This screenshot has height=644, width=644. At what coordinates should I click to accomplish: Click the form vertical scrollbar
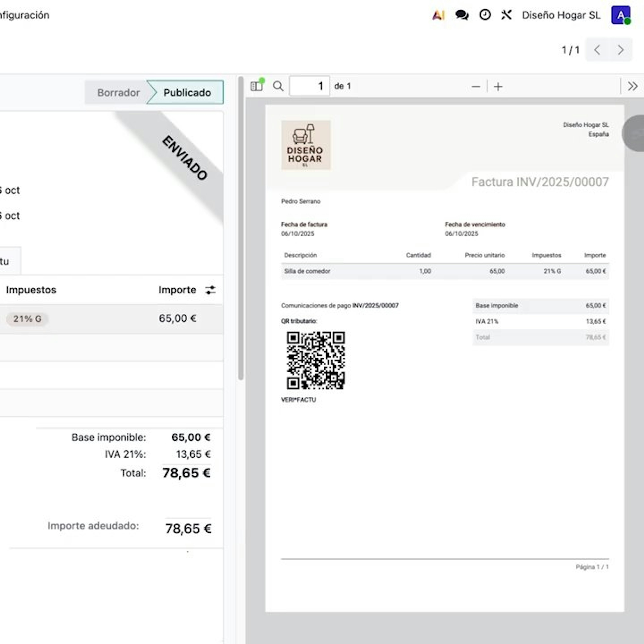(x=241, y=228)
